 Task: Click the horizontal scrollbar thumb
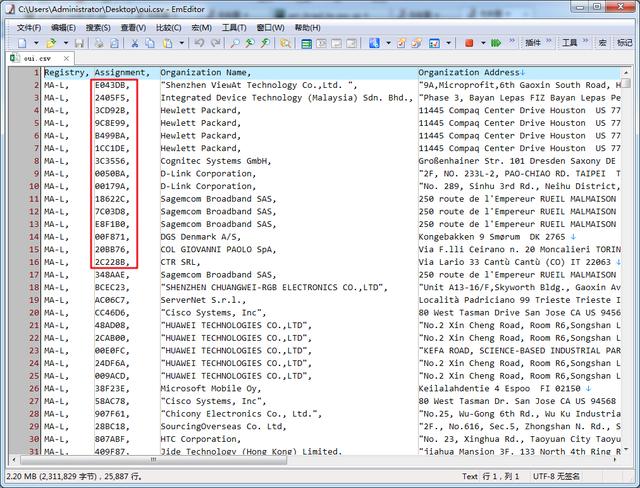point(153,460)
